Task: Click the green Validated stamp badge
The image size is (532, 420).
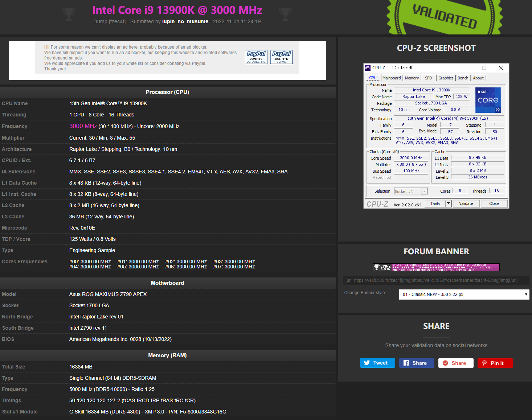Action: pyautogui.click(x=445, y=17)
